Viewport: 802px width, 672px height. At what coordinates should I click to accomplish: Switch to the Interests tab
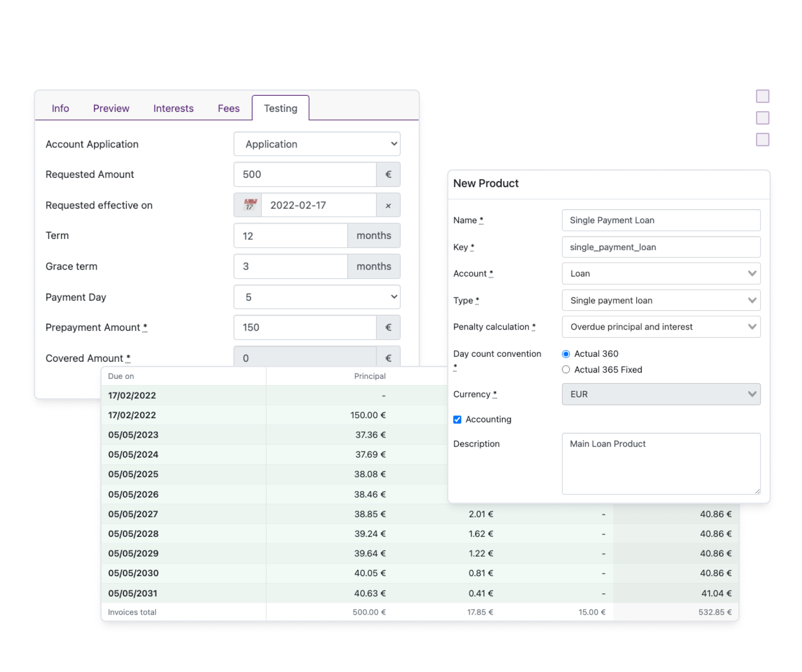pyautogui.click(x=173, y=108)
